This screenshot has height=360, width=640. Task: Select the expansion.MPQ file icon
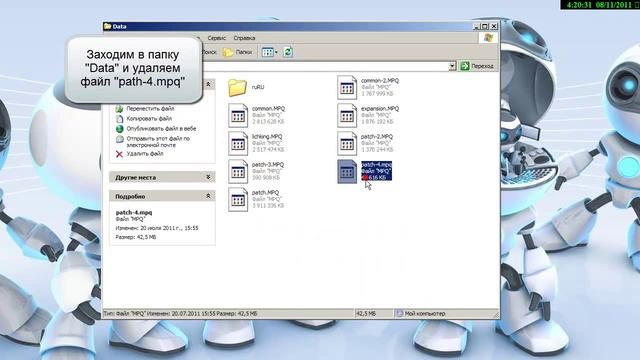pyautogui.click(x=347, y=116)
